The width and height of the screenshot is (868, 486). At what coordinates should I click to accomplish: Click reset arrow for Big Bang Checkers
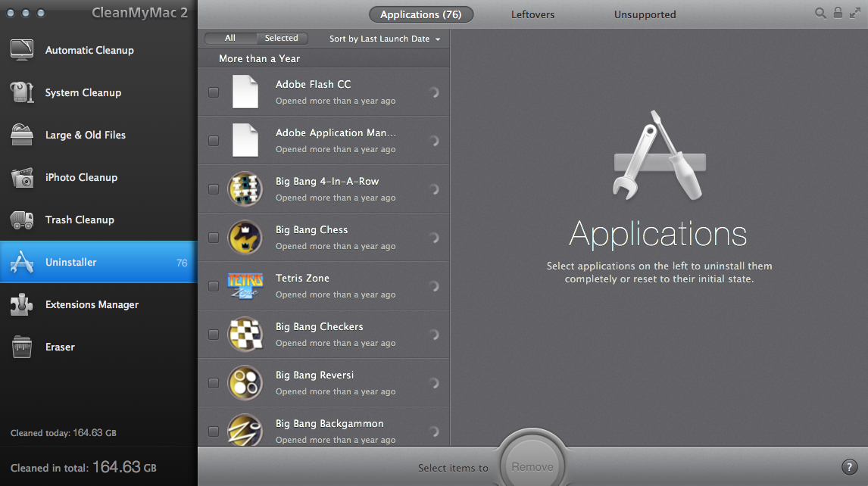click(x=434, y=335)
